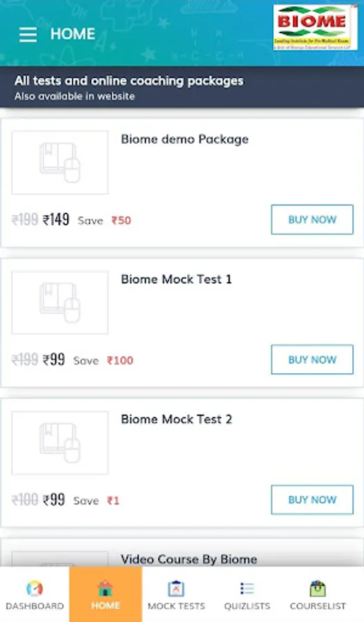Open the Dashboard gauge icon
The width and height of the screenshot is (364, 622).
35,588
